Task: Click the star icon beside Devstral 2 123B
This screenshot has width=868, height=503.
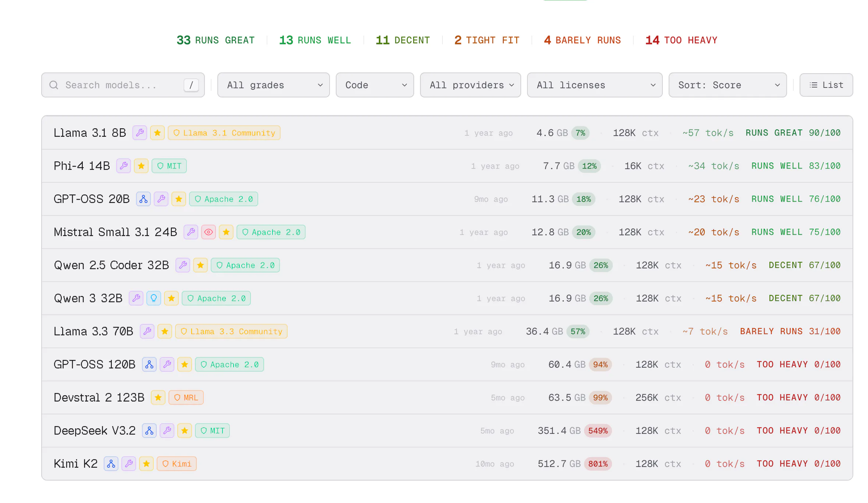Action: [x=158, y=397]
